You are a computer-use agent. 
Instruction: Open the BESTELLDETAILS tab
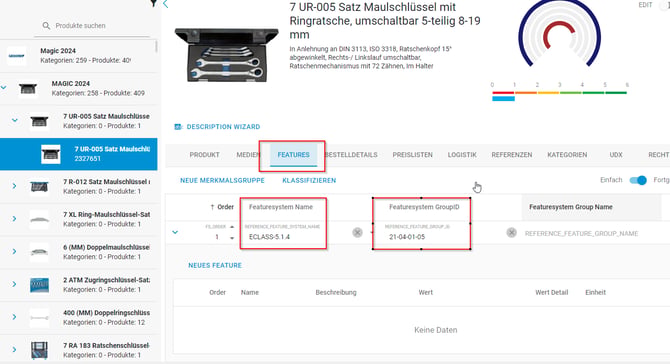(351, 155)
